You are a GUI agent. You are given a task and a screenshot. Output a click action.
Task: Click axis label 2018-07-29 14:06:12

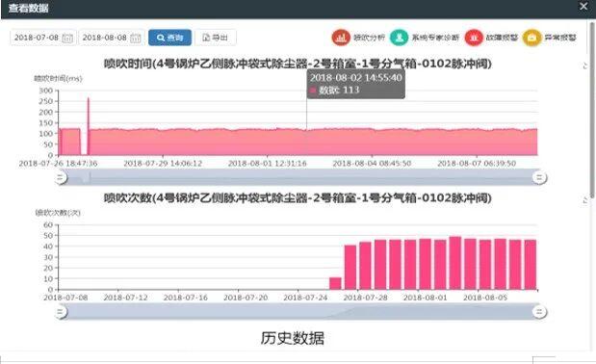pyautogui.click(x=163, y=164)
